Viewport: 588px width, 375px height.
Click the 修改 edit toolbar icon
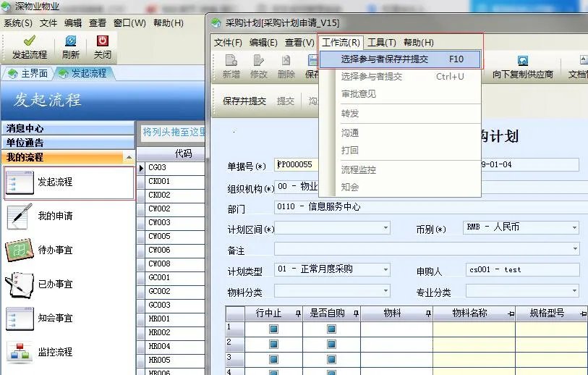tap(259, 60)
